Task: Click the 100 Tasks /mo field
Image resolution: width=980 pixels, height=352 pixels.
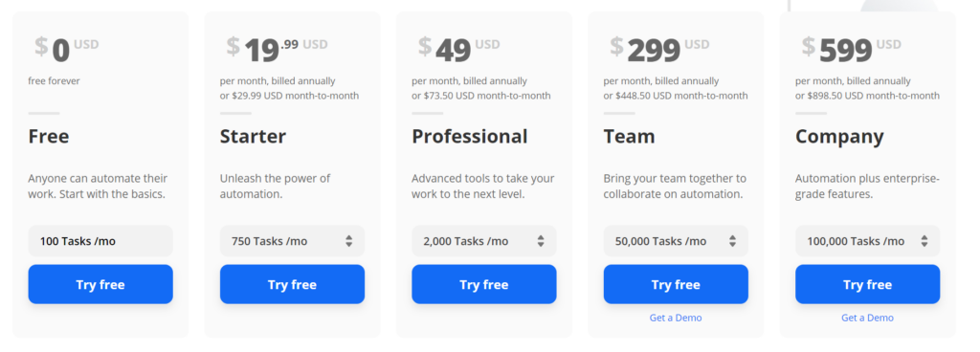Action: (100, 241)
